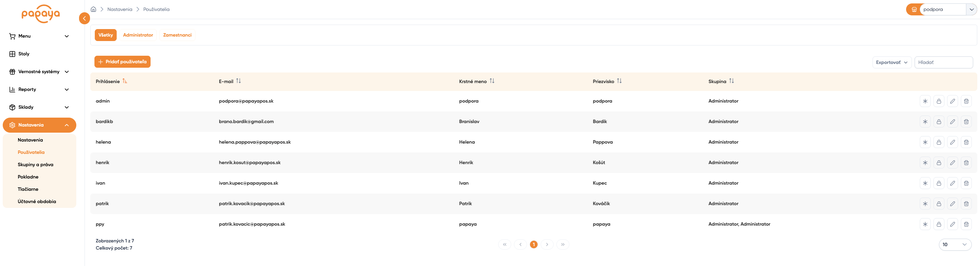Image resolution: width=980 pixels, height=266 pixels.
Task: Delete the henrik user
Action: coord(966,163)
